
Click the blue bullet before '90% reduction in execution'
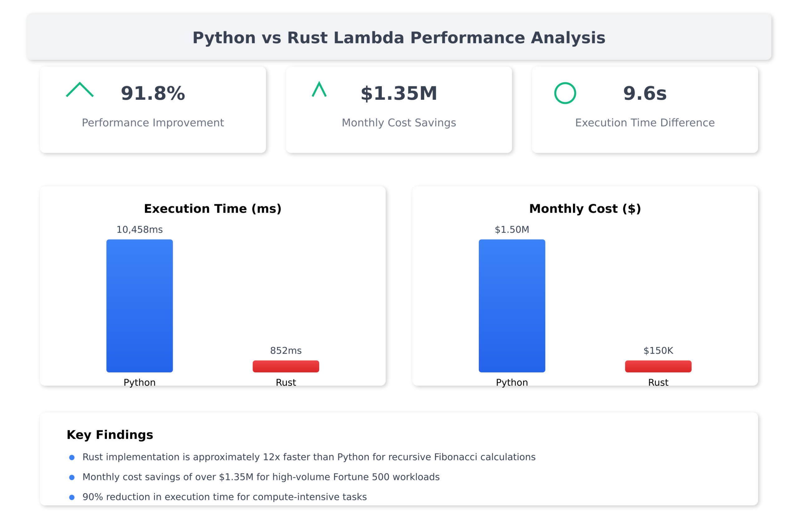point(72,497)
